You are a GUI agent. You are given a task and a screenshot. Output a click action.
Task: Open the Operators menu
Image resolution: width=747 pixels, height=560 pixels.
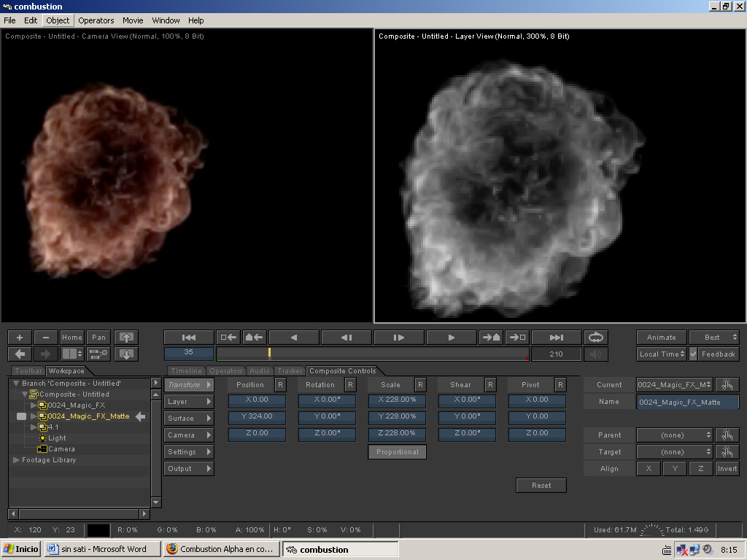click(96, 20)
